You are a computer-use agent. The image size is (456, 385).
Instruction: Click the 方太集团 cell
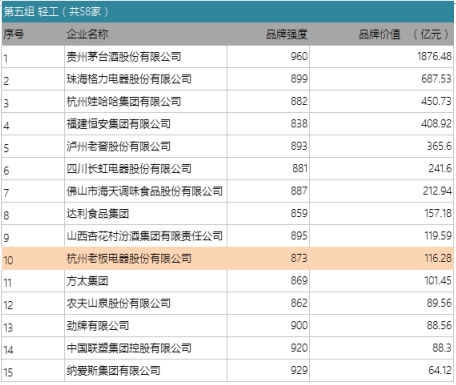coord(146,281)
